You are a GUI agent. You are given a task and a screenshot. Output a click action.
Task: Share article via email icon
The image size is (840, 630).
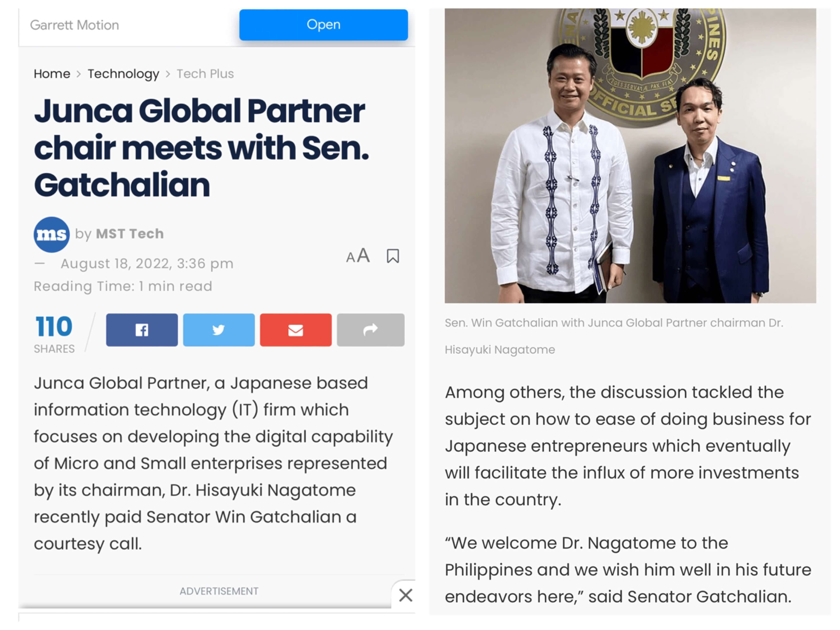click(x=296, y=330)
